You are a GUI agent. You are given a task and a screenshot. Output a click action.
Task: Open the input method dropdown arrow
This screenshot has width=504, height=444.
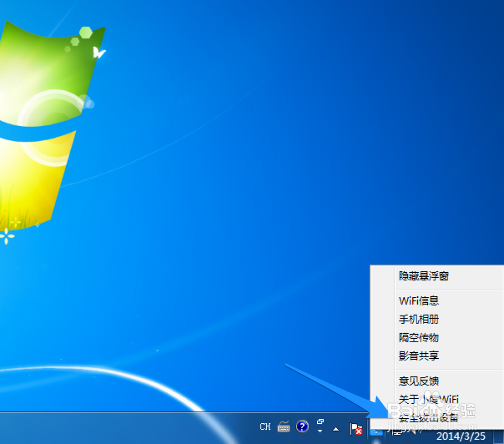[x=320, y=431]
